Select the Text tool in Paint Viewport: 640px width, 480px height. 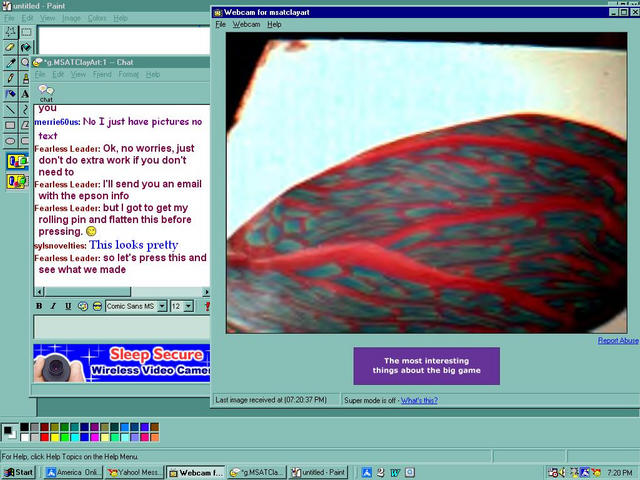click(25, 94)
